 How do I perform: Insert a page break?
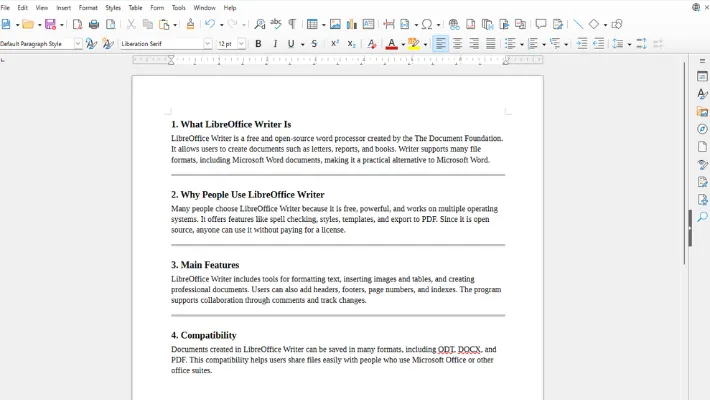tap(389, 24)
